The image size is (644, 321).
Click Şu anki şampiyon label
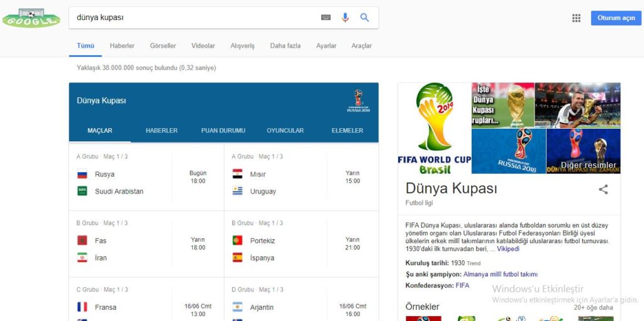pos(434,275)
